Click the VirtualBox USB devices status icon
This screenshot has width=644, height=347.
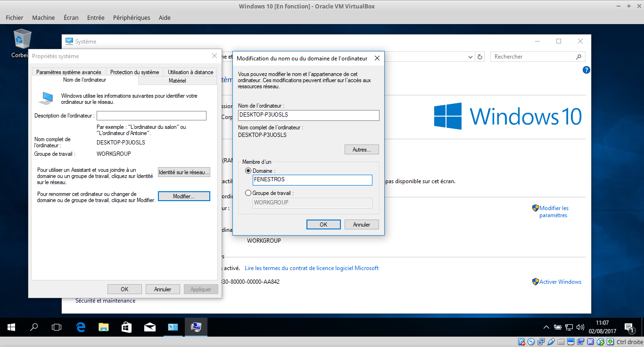pyautogui.click(x=551, y=342)
